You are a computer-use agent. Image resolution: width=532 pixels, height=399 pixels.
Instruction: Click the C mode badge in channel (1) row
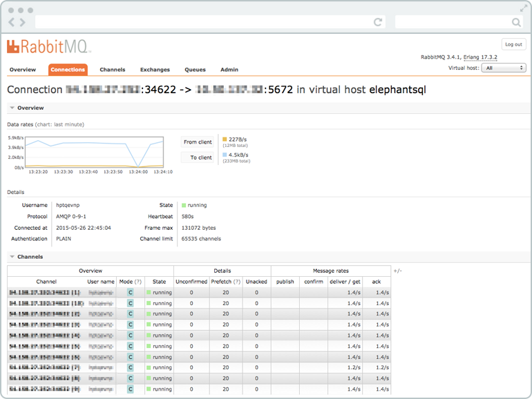(x=131, y=293)
